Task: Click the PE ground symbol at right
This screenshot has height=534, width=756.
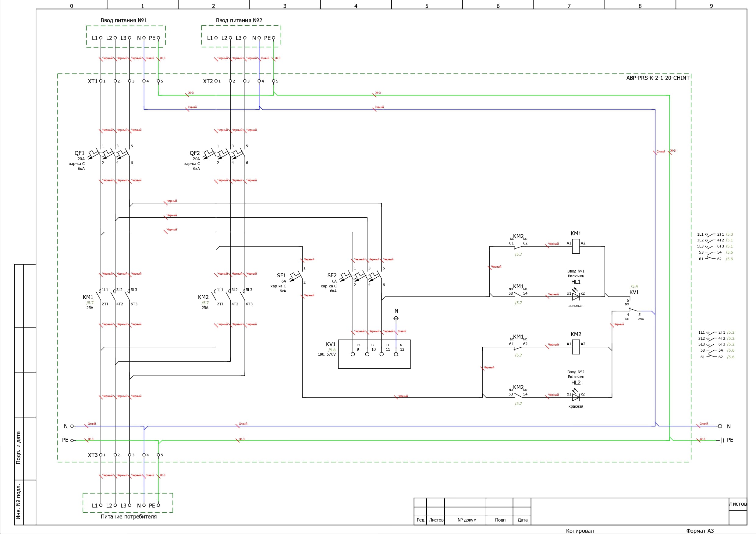Action: click(722, 440)
